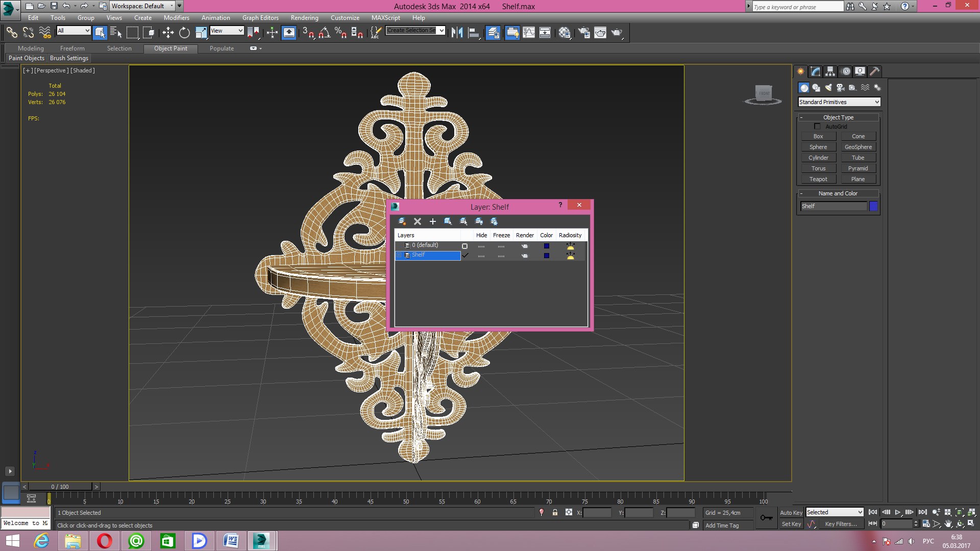Open the Selected key filter dropdown

[x=835, y=512]
